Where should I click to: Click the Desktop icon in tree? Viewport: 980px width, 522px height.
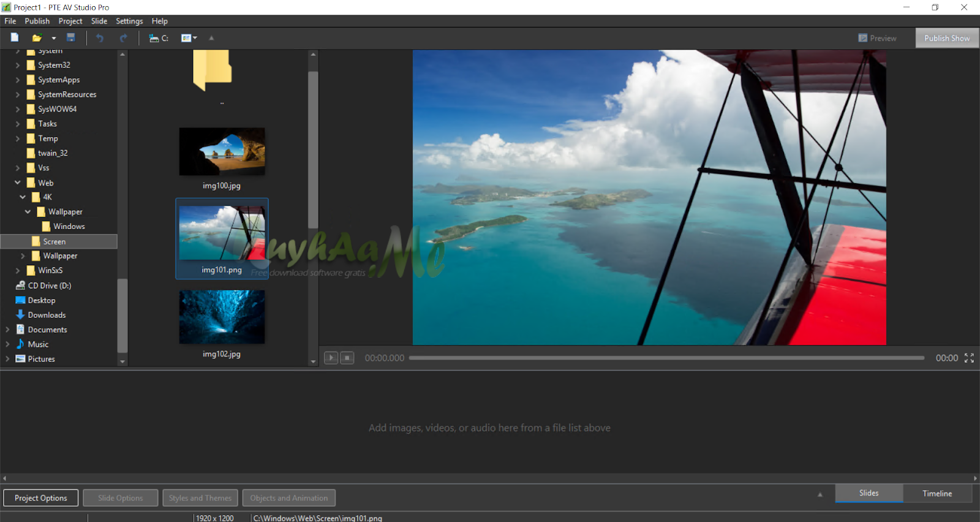tap(20, 300)
